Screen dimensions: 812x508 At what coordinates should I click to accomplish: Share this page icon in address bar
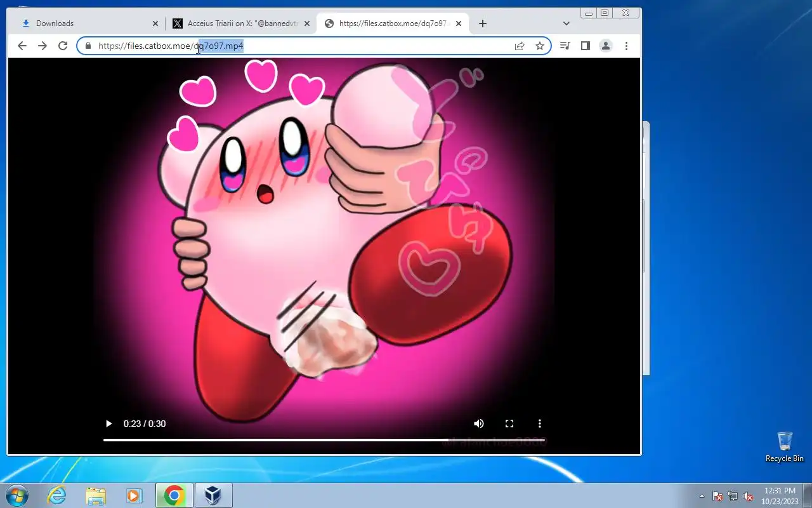520,46
